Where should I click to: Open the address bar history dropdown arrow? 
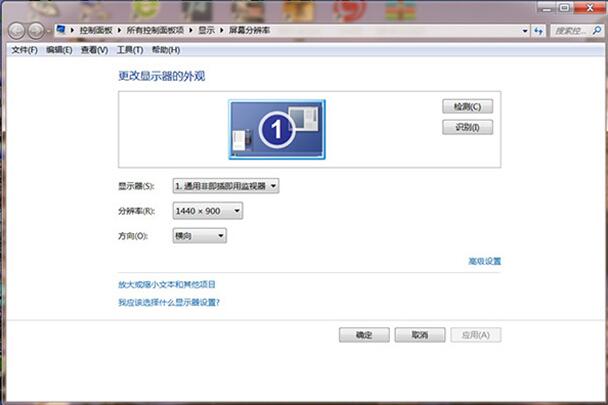coord(525,31)
